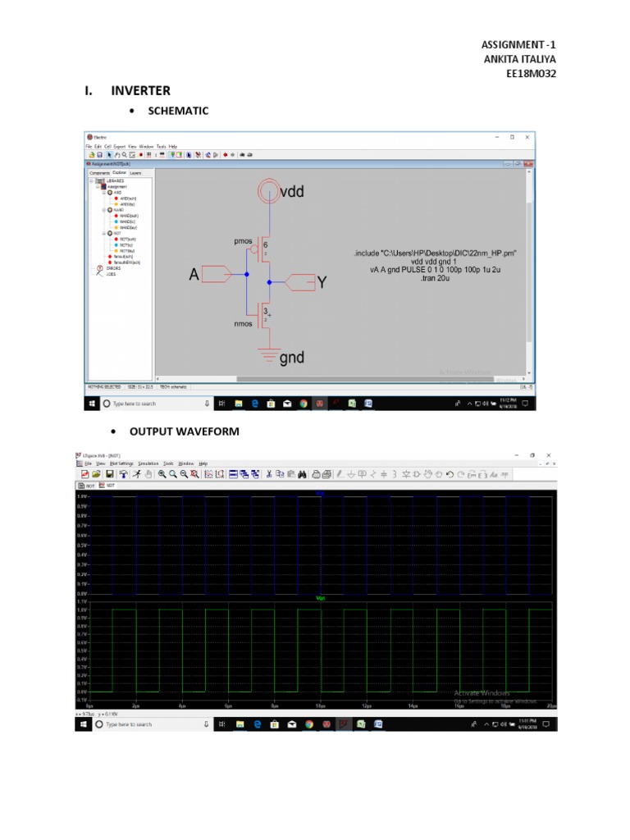Select second NOT tab in LTspice
This screenshot has height=840, width=630.
(x=107, y=486)
